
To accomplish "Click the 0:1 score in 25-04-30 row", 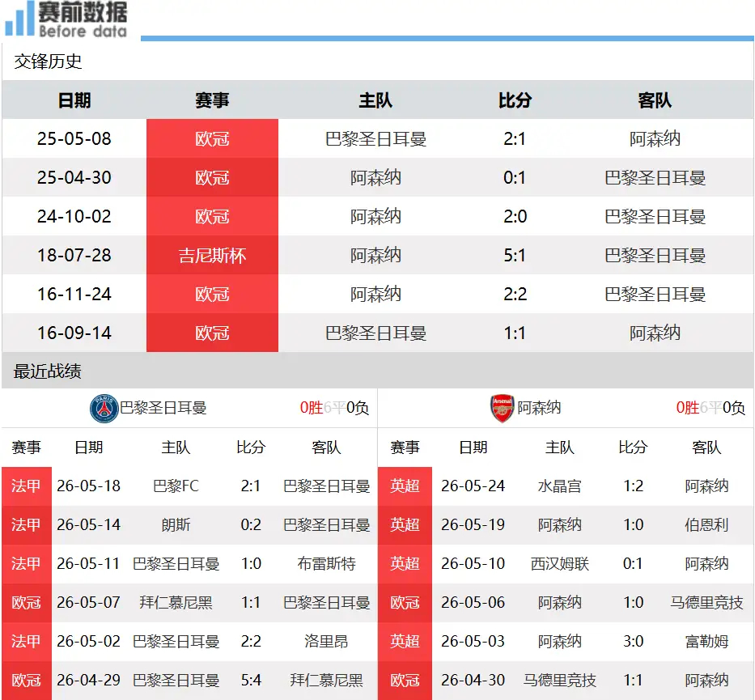I will pyautogui.click(x=515, y=178).
